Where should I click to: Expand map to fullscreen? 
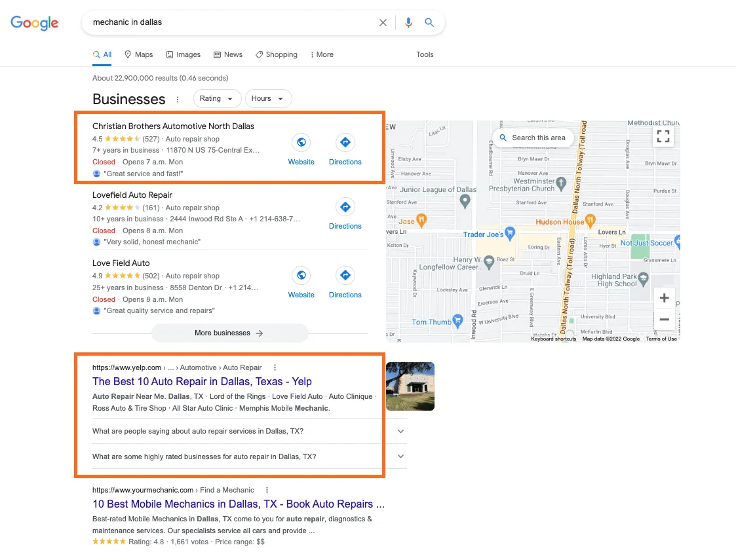pyautogui.click(x=663, y=136)
